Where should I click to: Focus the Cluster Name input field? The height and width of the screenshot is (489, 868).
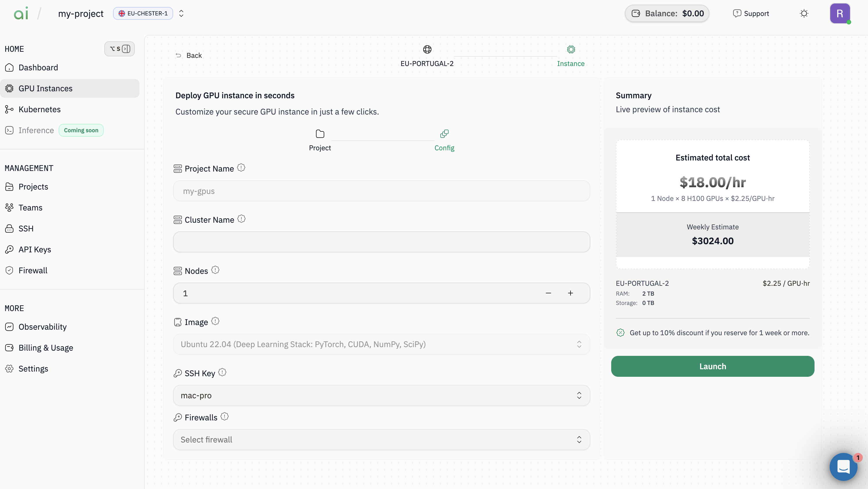point(381,242)
